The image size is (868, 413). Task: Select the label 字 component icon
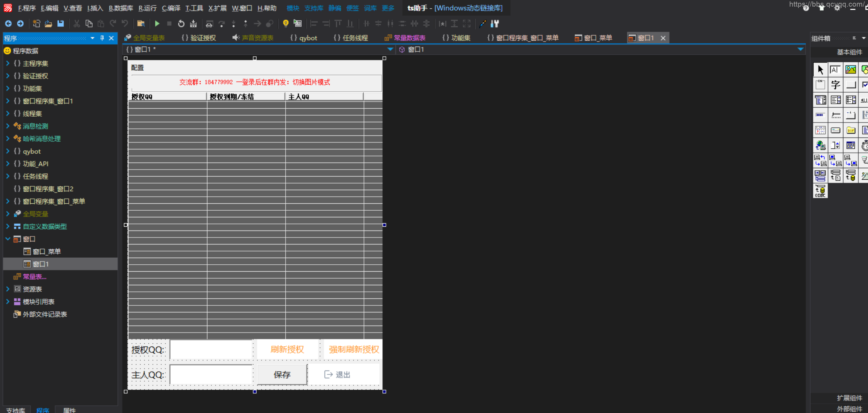pyautogui.click(x=835, y=85)
